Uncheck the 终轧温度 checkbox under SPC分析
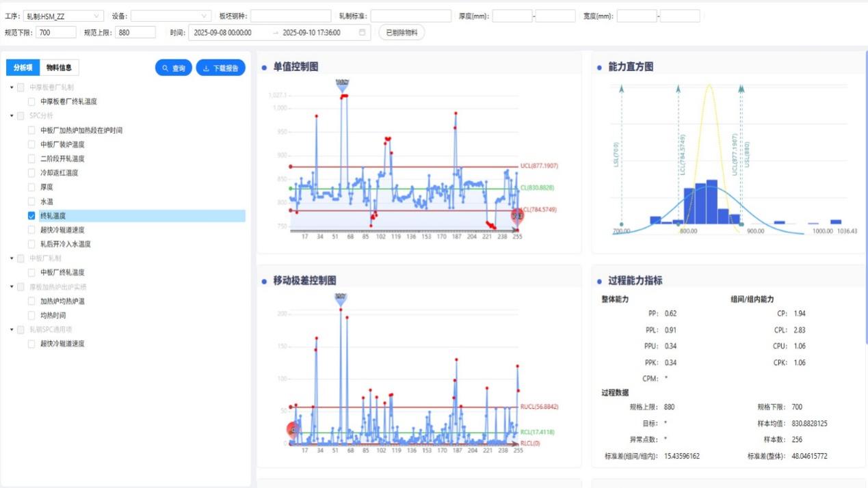This screenshot has height=488, width=868. 31,215
